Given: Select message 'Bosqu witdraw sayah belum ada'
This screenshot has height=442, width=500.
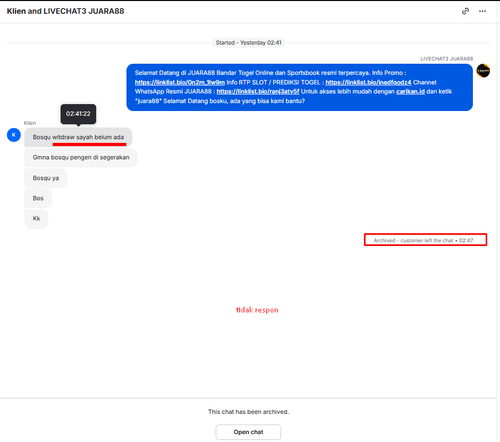Looking at the screenshot, I should click(78, 137).
